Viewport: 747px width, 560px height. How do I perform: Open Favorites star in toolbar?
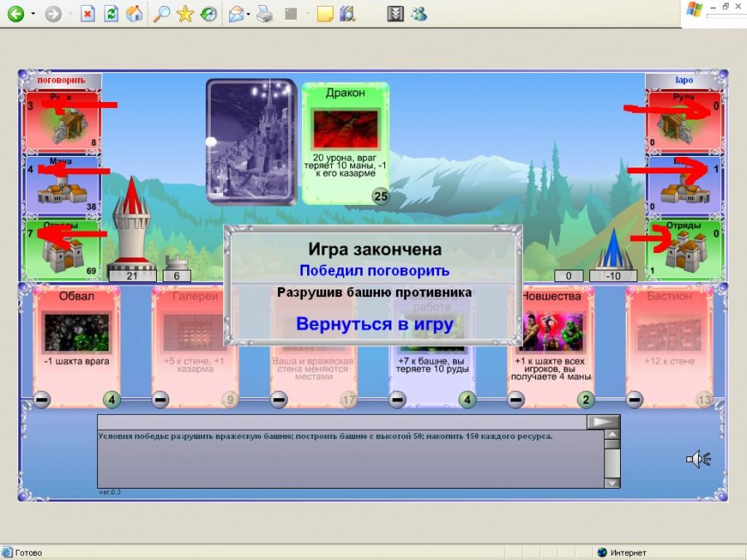[x=185, y=13]
